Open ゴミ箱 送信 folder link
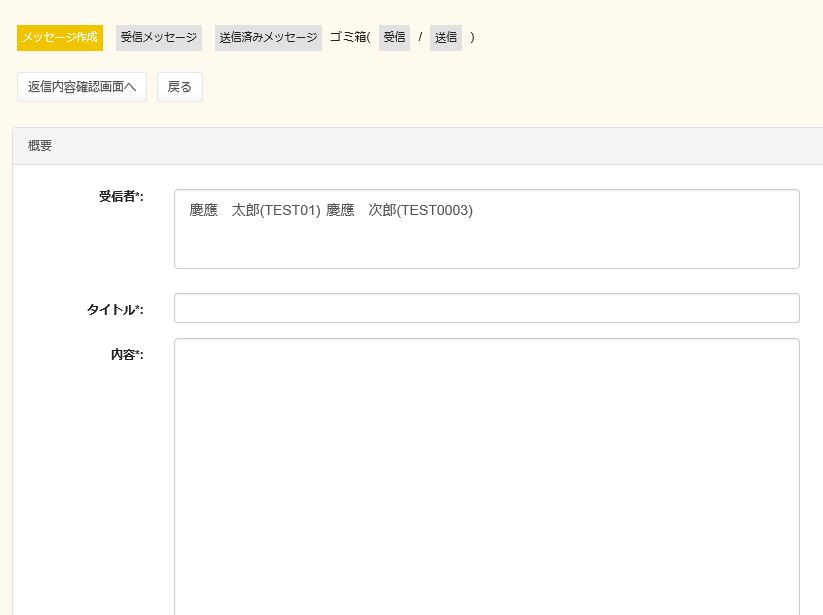 click(445, 38)
